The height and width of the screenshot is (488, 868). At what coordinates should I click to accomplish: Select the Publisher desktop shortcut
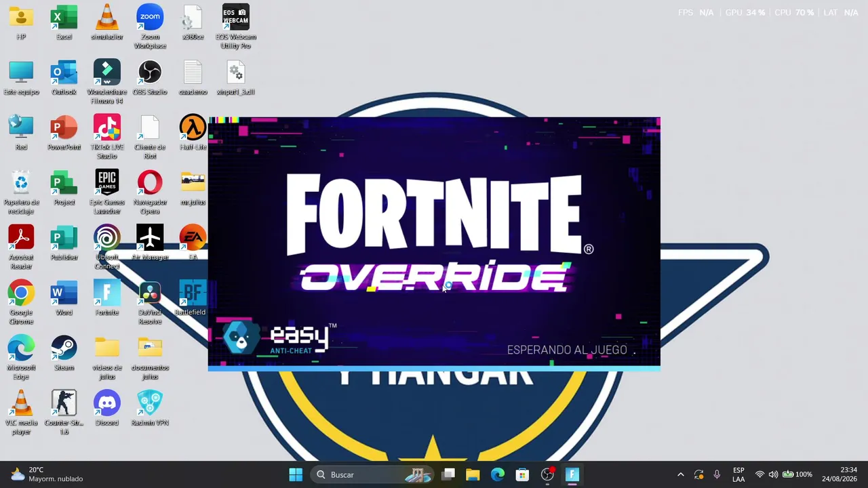pos(64,243)
